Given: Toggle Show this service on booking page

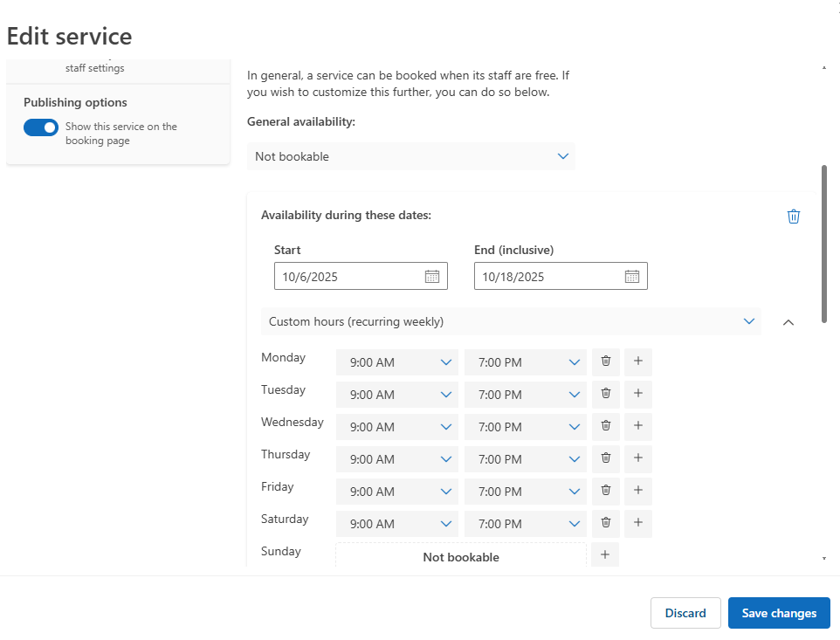Looking at the screenshot, I should (x=41, y=127).
